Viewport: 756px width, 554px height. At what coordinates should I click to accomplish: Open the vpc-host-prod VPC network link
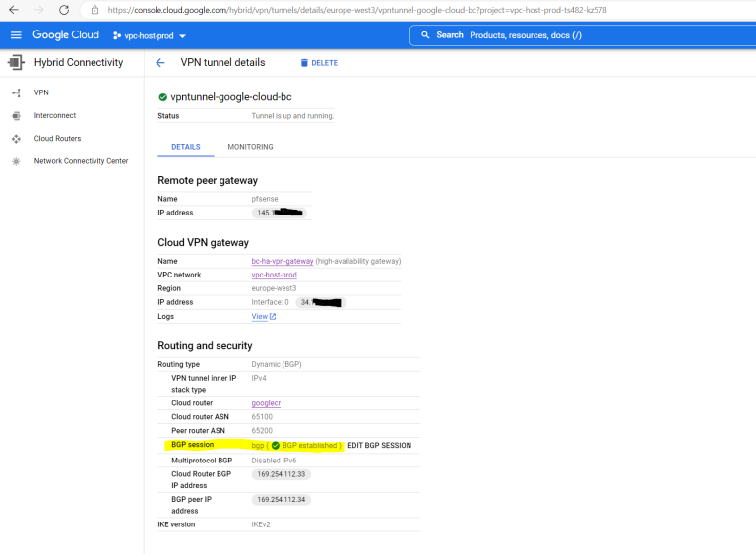pos(274,275)
